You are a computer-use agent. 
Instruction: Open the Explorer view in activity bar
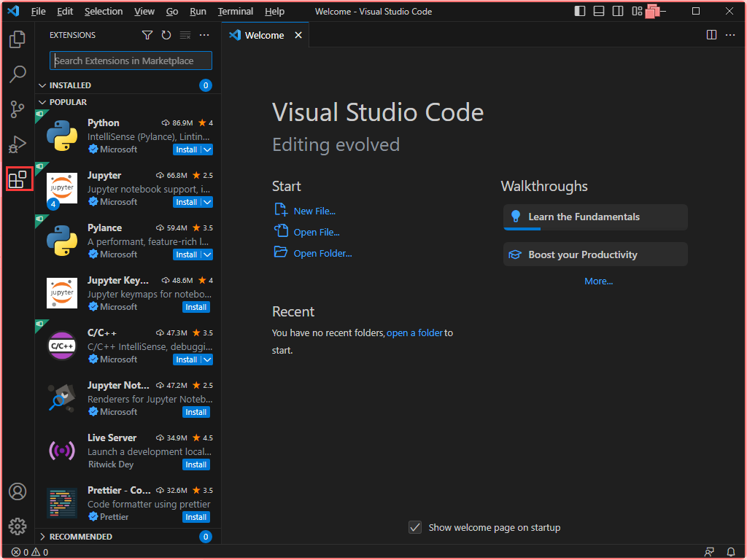pyautogui.click(x=18, y=39)
